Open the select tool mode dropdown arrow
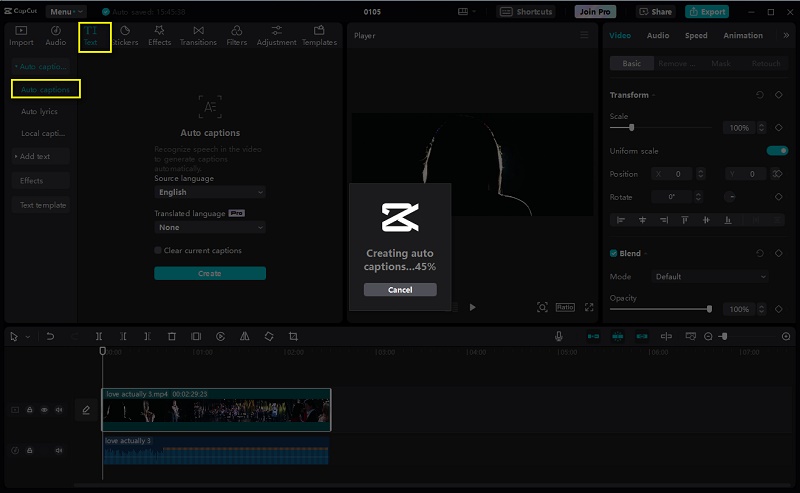Viewport: 800px width, 493px height. click(28, 337)
